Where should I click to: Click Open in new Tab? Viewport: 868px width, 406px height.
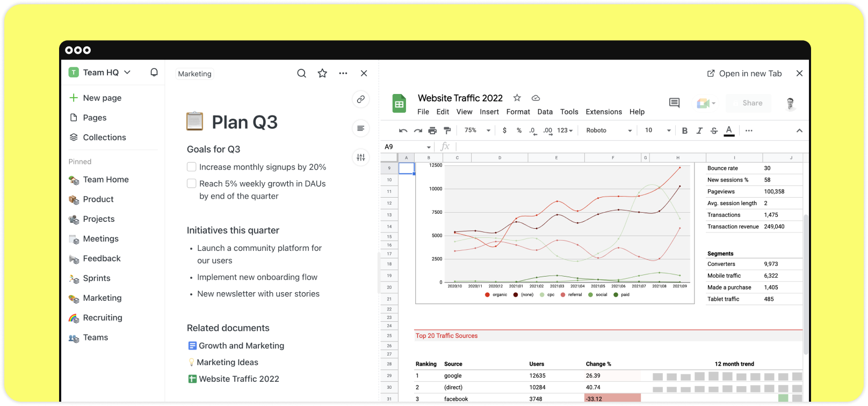coord(744,74)
